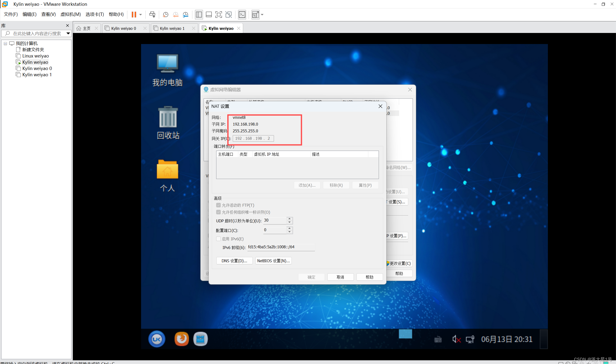Take a snapshot with the clock-plus icon

click(x=165, y=14)
